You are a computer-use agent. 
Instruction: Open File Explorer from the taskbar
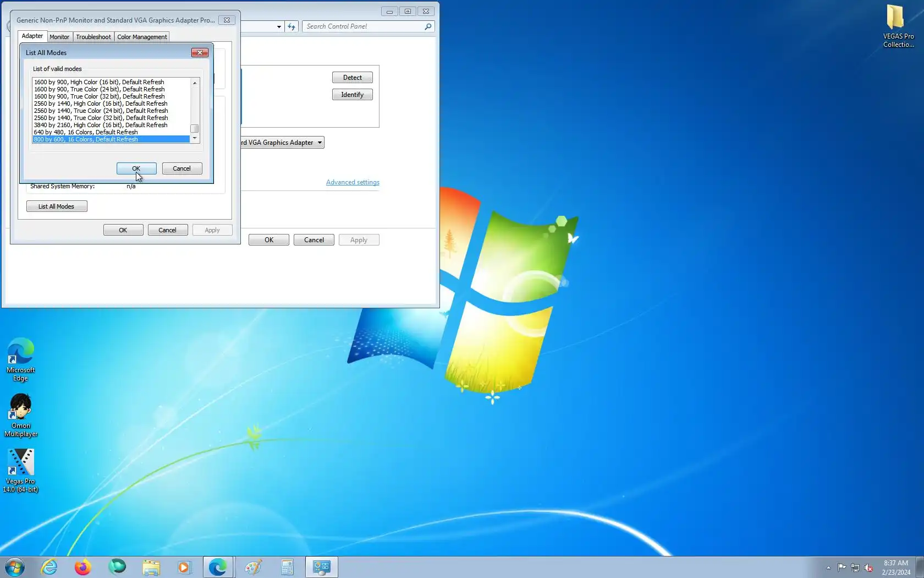click(x=151, y=567)
